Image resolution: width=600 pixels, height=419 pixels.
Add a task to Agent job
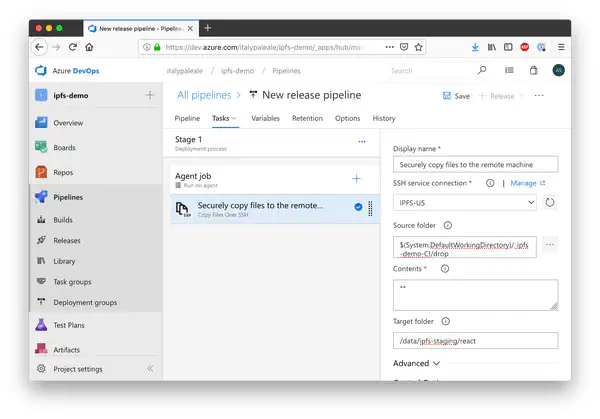[356, 178]
